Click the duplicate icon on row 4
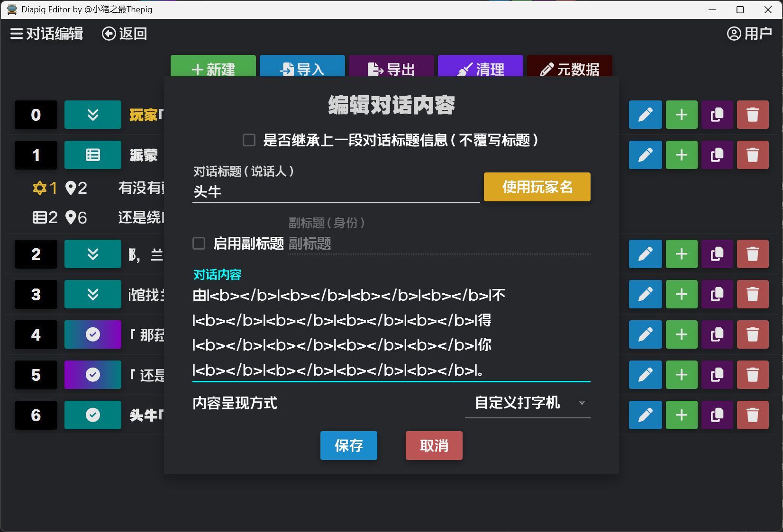Viewport: 783px width, 532px height. point(717,334)
